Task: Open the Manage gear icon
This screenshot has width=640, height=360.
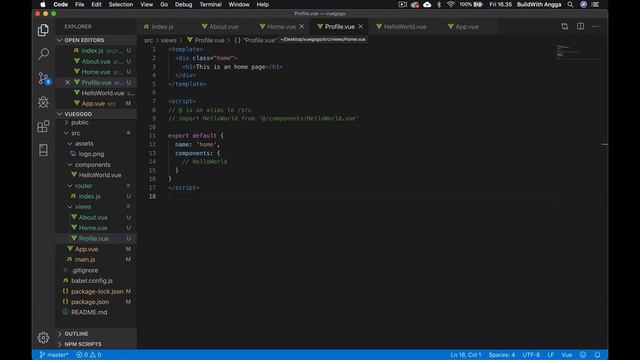Action: (x=43, y=338)
